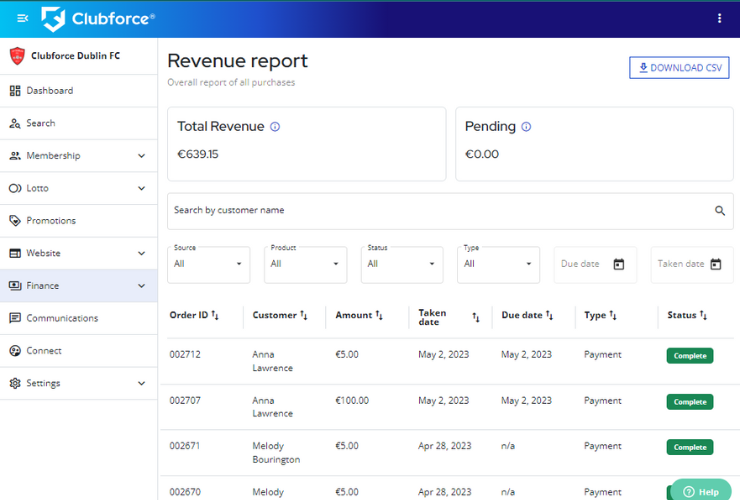Image resolution: width=740 pixels, height=500 pixels.
Task: Open the Product filter dropdown
Action: pos(305,264)
